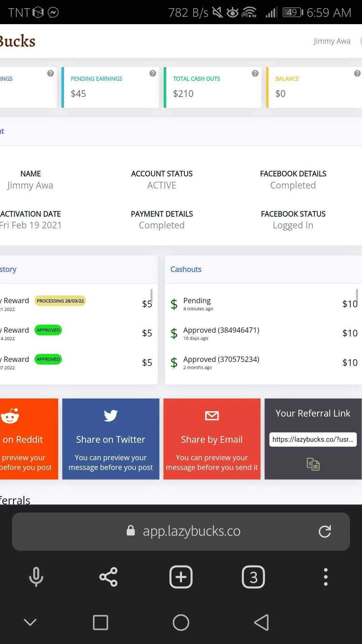
Task: Tap the Reddit alien icon
Action: [10, 416]
